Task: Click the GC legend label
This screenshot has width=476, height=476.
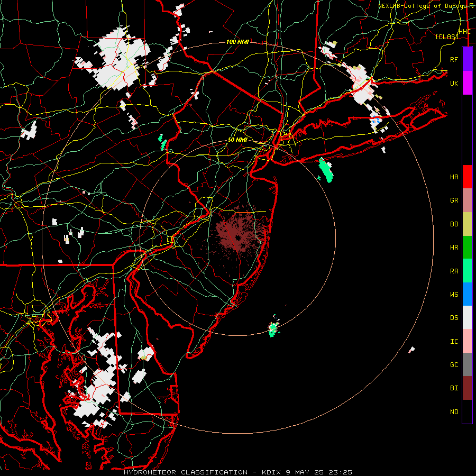Action: pyautogui.click(x=454, y=365)
